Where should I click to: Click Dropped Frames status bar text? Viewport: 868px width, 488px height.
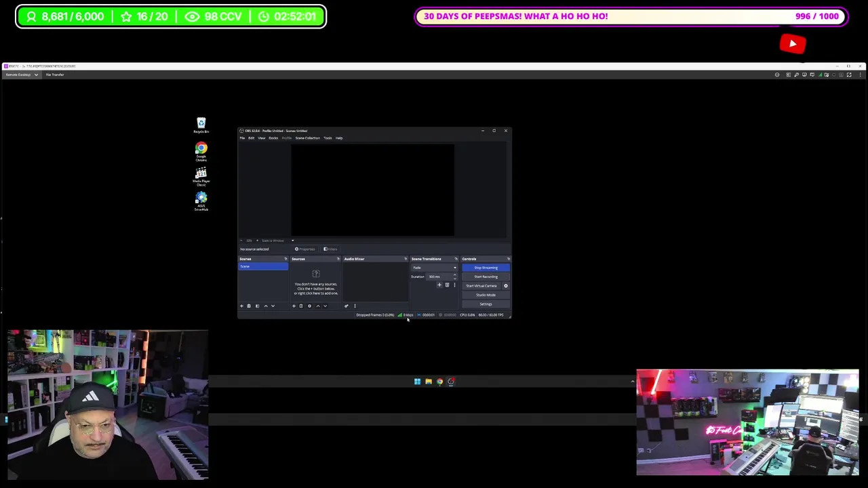(375, 315)
